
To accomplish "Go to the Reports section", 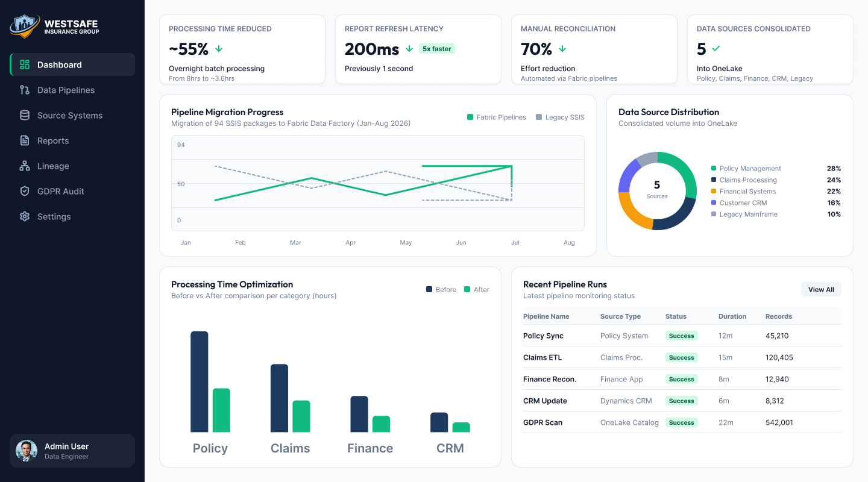I will (72, 140).
